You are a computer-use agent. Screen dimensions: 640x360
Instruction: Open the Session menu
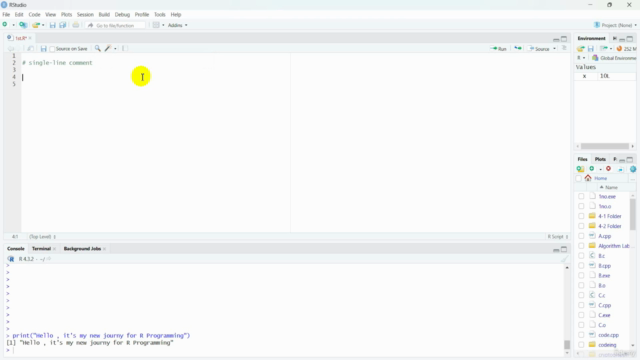coord(85,15)
